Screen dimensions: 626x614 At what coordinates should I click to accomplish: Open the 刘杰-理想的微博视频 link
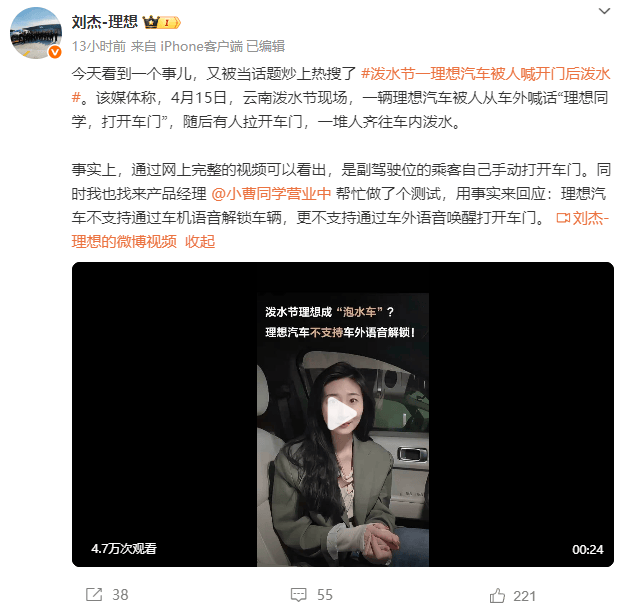(x=340, y=230)
